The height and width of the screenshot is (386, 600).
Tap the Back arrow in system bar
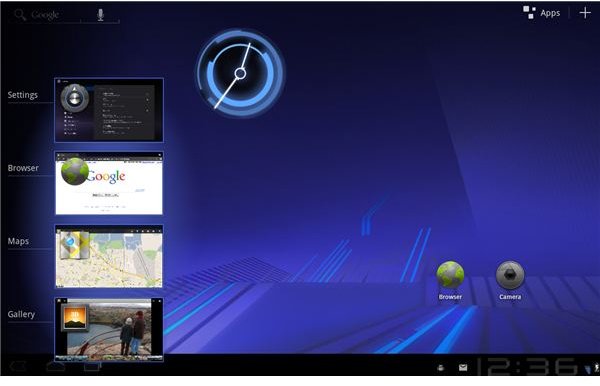[18, 366]
